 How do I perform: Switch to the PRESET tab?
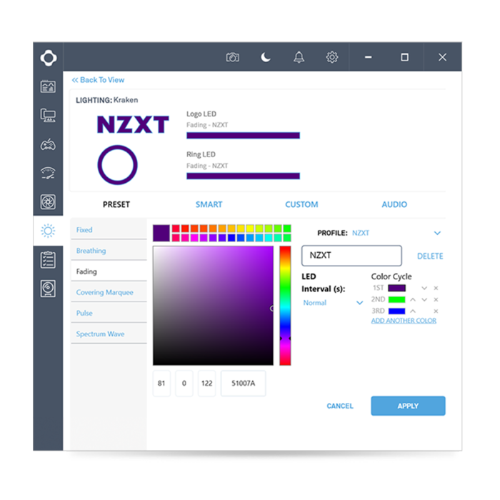116,204
